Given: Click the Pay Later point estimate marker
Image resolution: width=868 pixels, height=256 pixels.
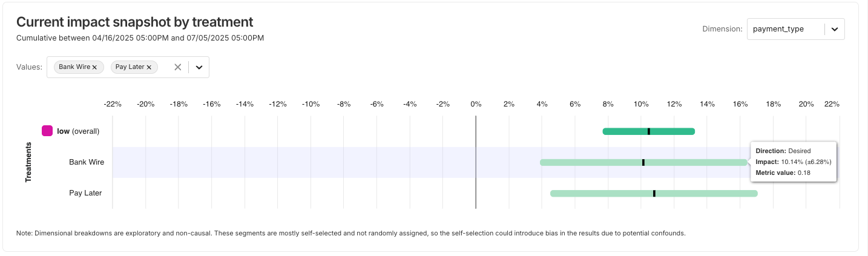Looking at the screenshot, I should click(654, 194).
